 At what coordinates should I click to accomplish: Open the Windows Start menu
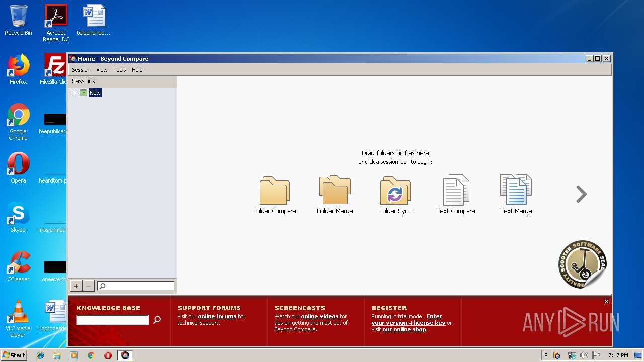pos(14,355)
